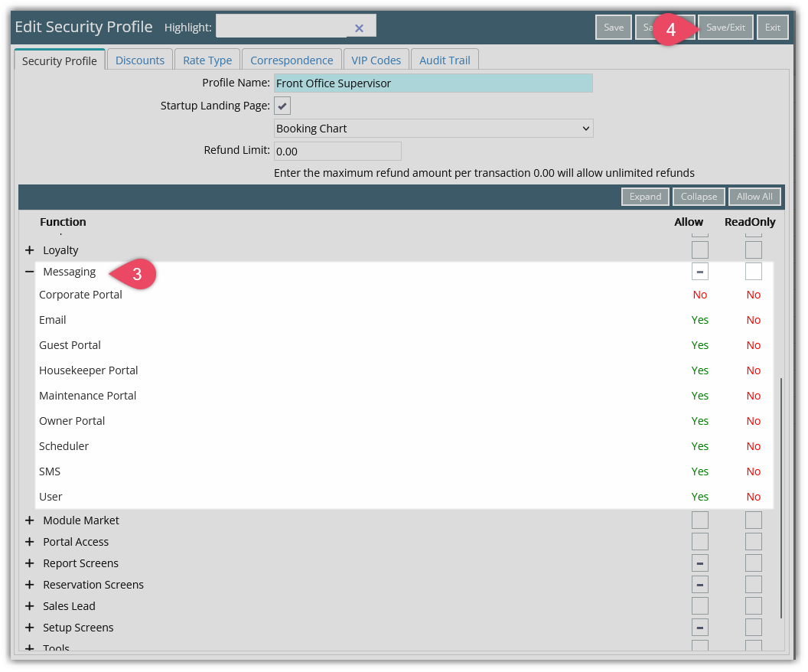Click the Allow 'Yes' for SMS
The width and height of the screenshot is (808, 672).
(700, 472)
